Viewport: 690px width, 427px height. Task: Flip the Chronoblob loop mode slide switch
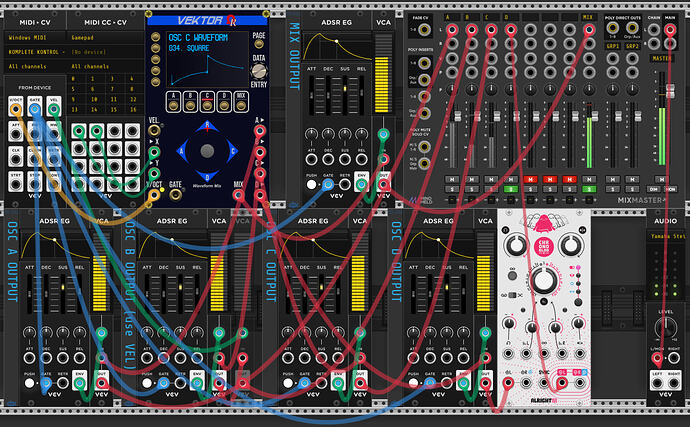512,294
